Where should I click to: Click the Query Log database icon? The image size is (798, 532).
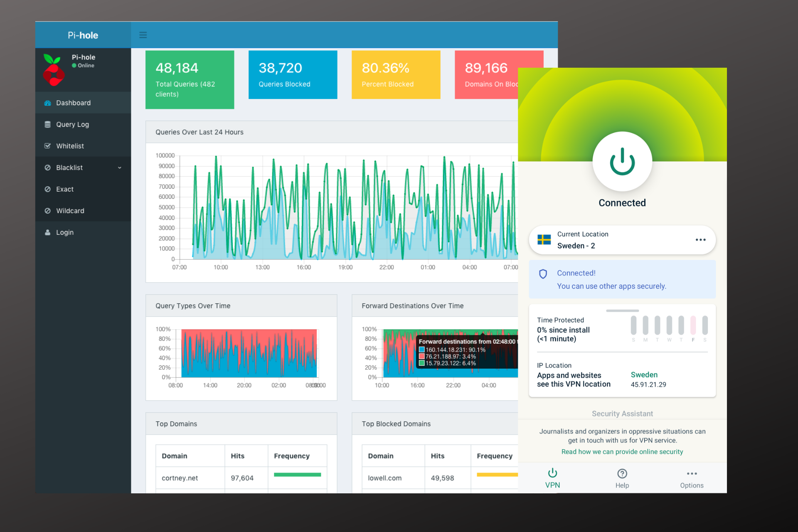tap(48, 125)
